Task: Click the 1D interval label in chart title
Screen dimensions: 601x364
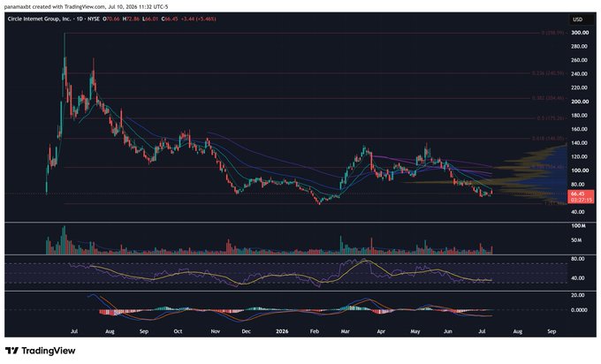Action: (80, 19)
